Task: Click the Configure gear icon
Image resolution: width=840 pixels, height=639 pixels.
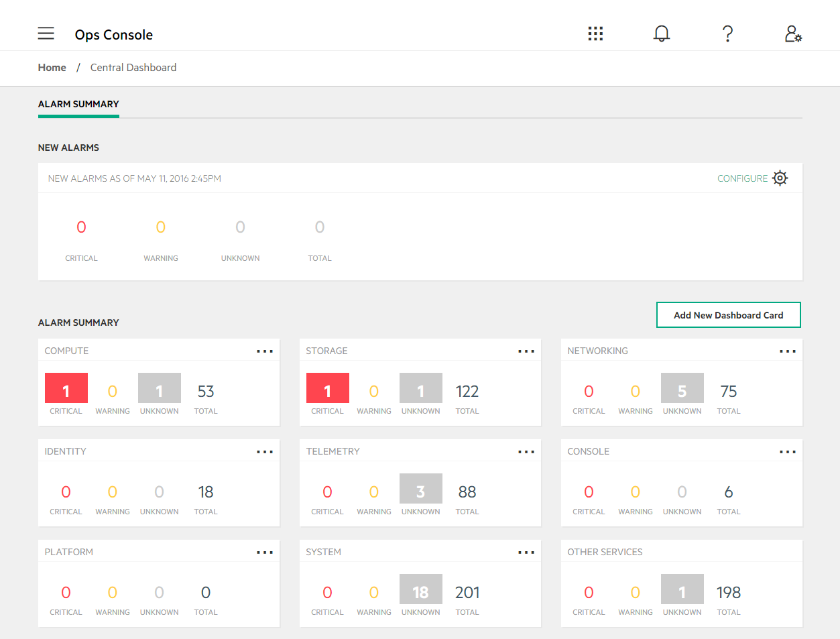Action: [x=780, y=178]
